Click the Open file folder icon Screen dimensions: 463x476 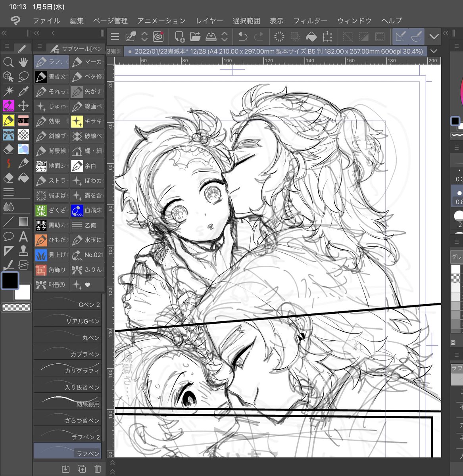[195, 37]
